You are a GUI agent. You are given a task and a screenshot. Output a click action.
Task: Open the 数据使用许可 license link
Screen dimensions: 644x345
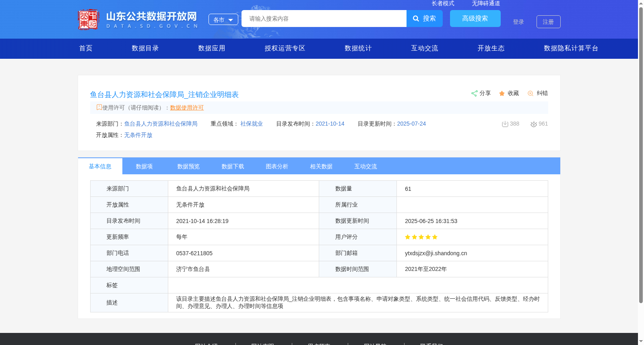tap(187, 107)
